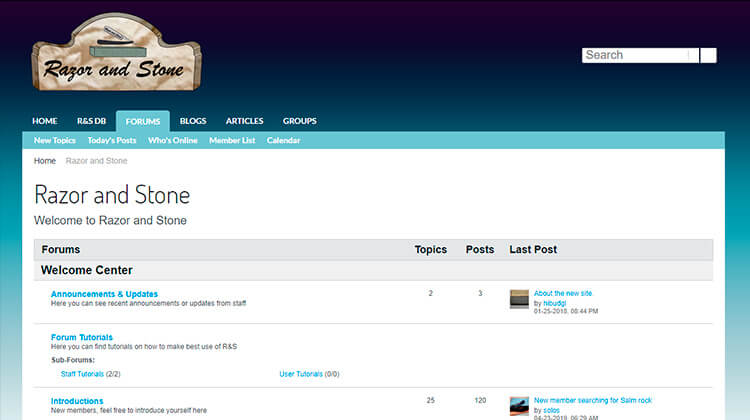Screen dimensions: 750x420
Task: Go to New Topics
Action: pyautogui.click(x=55, y=140)
